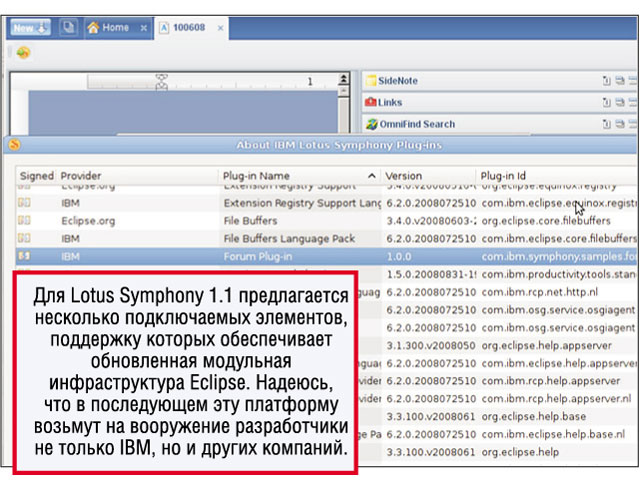Select IBM provider in File Buffers Language Pack row

coord(71,238)
